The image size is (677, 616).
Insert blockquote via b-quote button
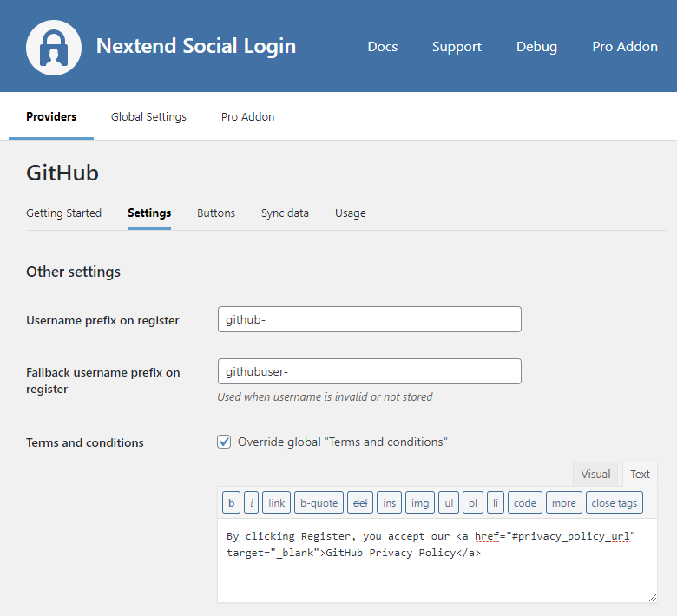pyautogui.click(x=319, y=502)
